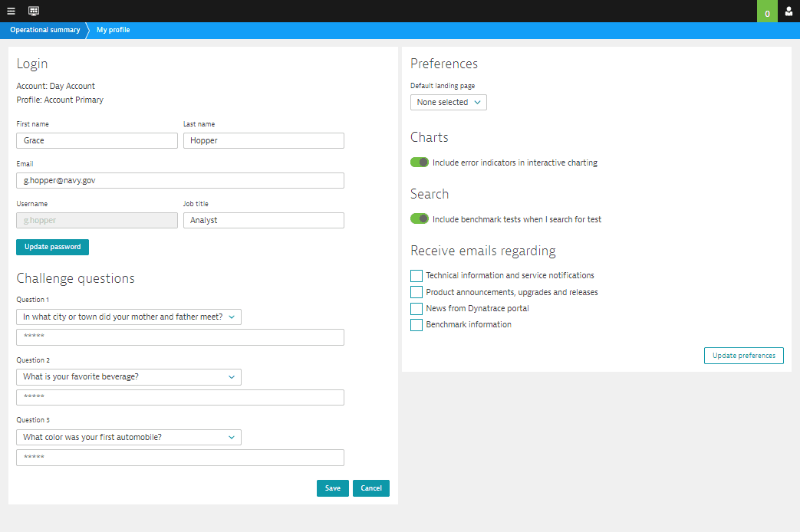Save the profile changes
The height and width of the screenshot is (532, 800).
(333, 488)
